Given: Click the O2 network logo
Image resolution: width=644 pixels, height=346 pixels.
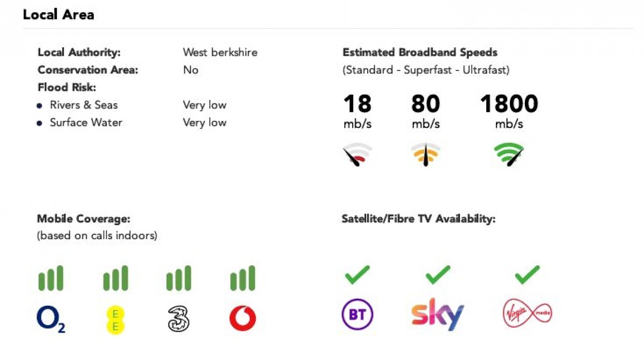Looking at the screenshot, I should tap(50, 318).
